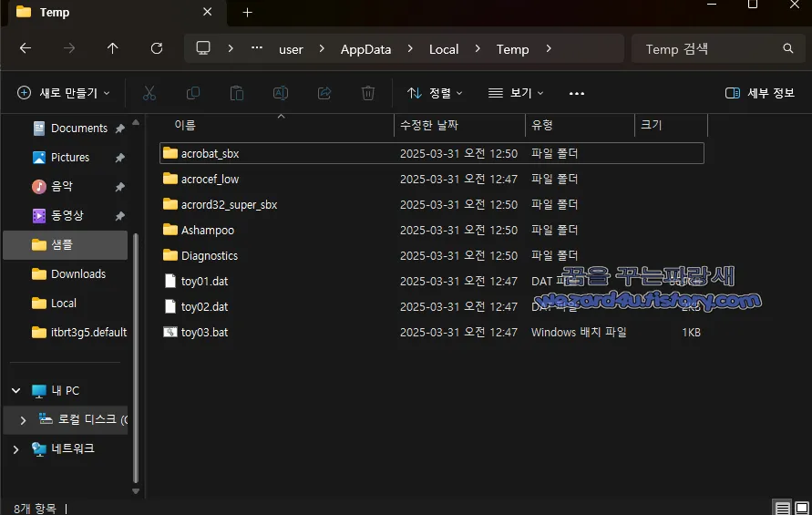The height and width of the screenshot is (515, 812).
Task: Click the Share icon in toolbar
Action: (324, 93)
